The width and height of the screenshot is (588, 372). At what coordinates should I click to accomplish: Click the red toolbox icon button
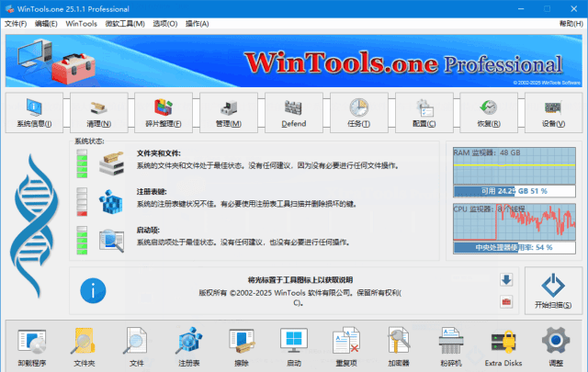pyautogui.click(x=506, y=302)
